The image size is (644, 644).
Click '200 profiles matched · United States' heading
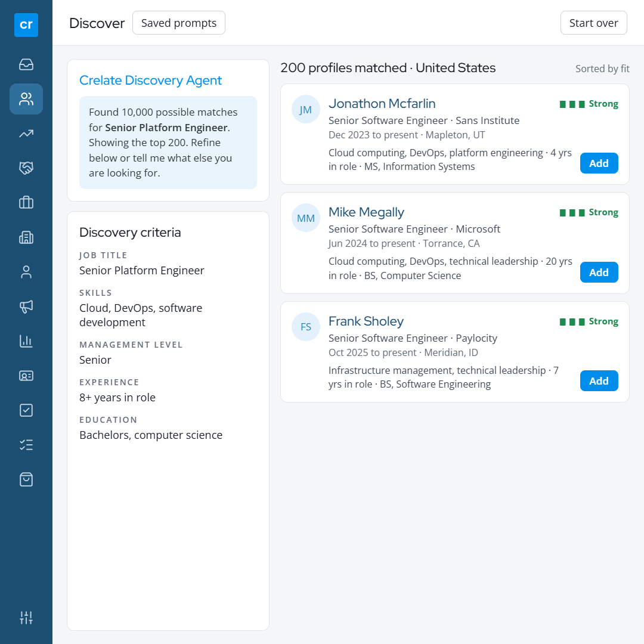click(388, 68)
